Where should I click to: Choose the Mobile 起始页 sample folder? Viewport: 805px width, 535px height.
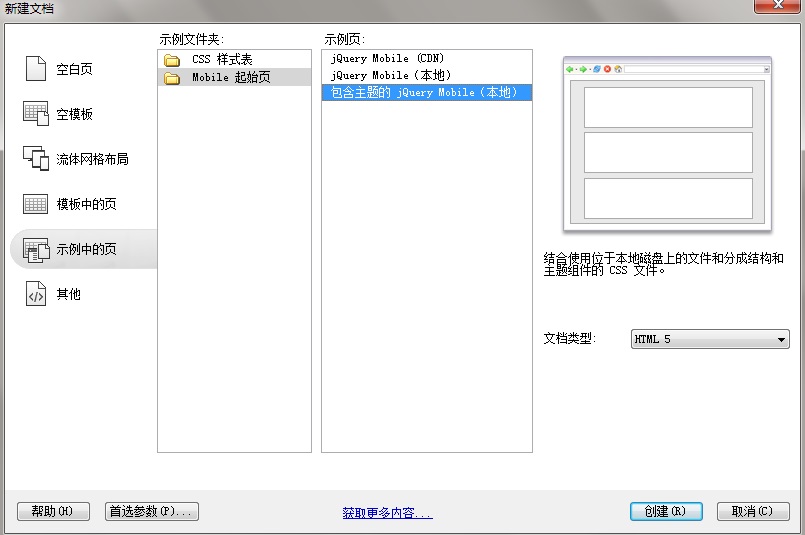(234, 77)
